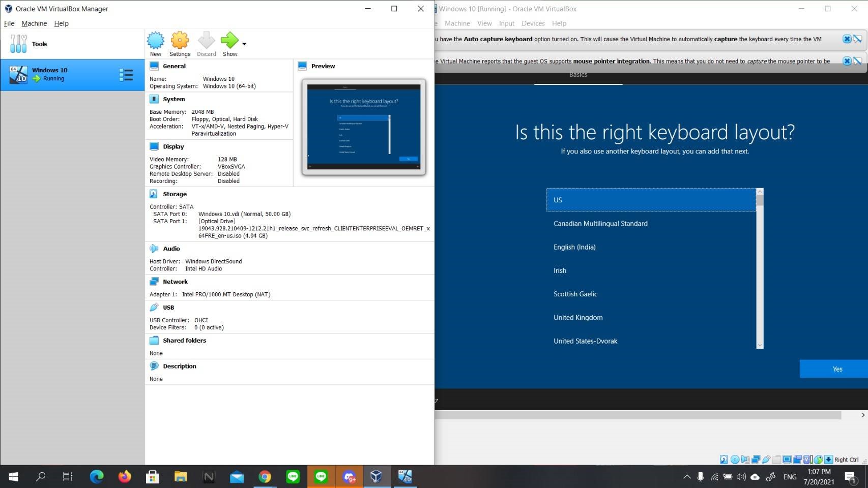
Task: Open Microsoft Edge from the taskbar
Action: 97,476
